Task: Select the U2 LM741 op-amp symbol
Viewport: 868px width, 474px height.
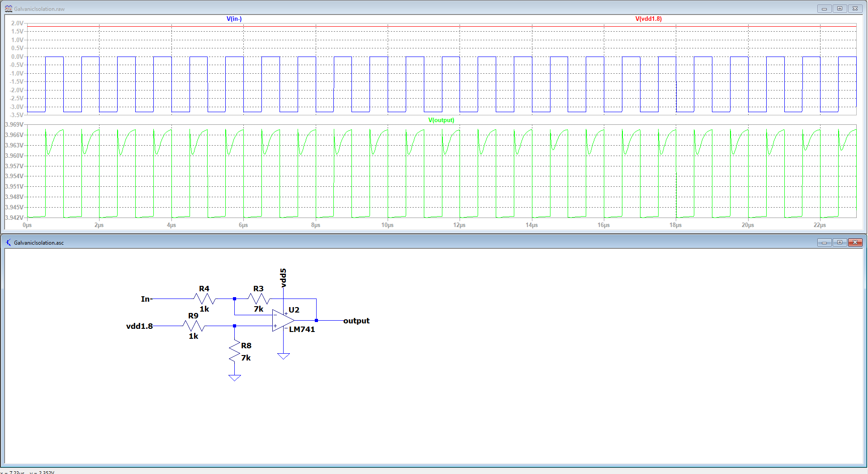Action: 283,320
